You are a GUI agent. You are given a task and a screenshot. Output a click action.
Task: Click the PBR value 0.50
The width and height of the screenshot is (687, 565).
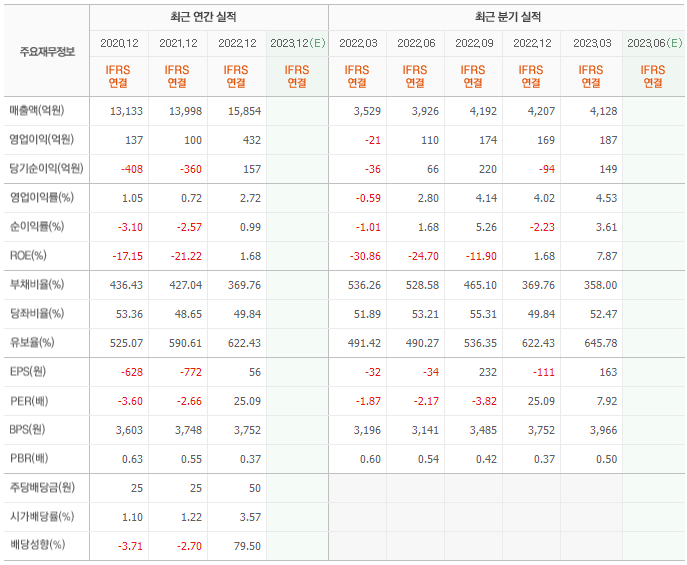pos(606,459)
